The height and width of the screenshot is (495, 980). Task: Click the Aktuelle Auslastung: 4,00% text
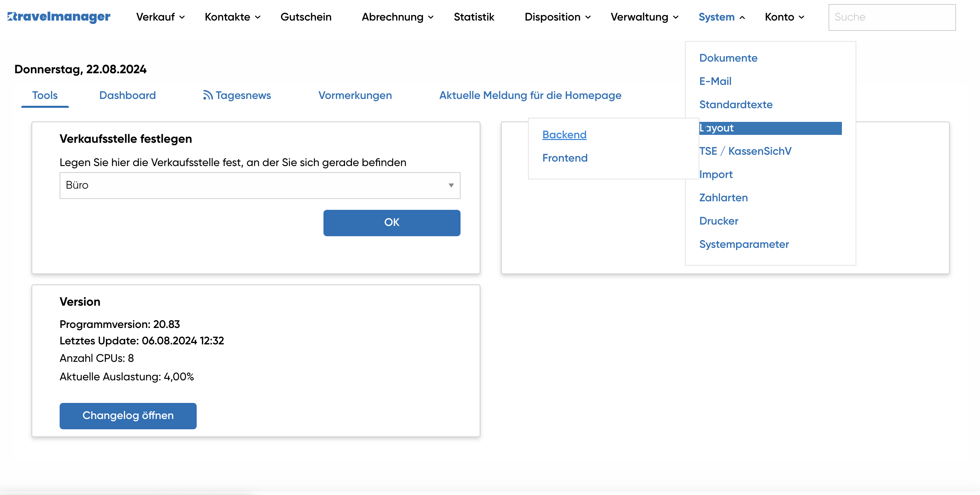coord(127,377)
